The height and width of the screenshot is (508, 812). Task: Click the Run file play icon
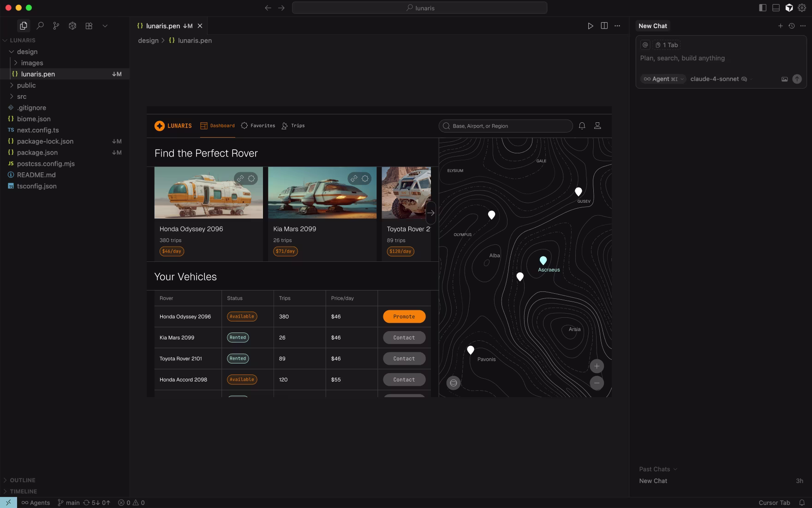[591, 26]
